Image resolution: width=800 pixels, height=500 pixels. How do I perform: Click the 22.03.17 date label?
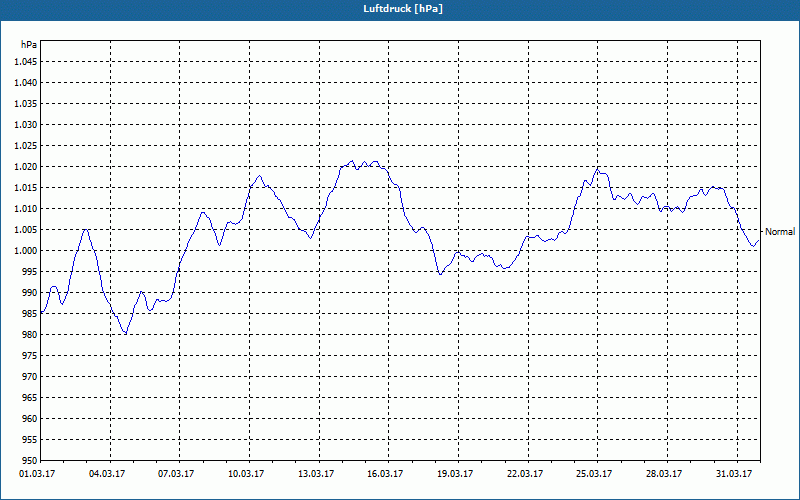pos(525,474)
